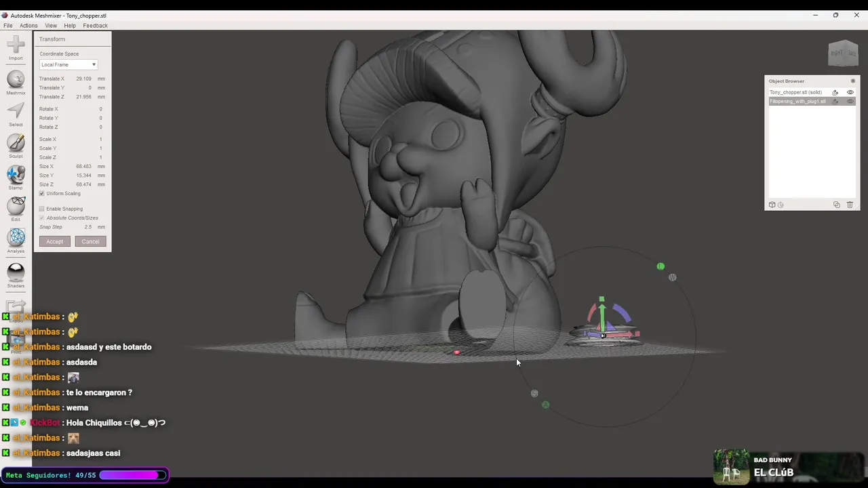
Task: Open the Coordinate Space dropdown
Action: (68, 64)
